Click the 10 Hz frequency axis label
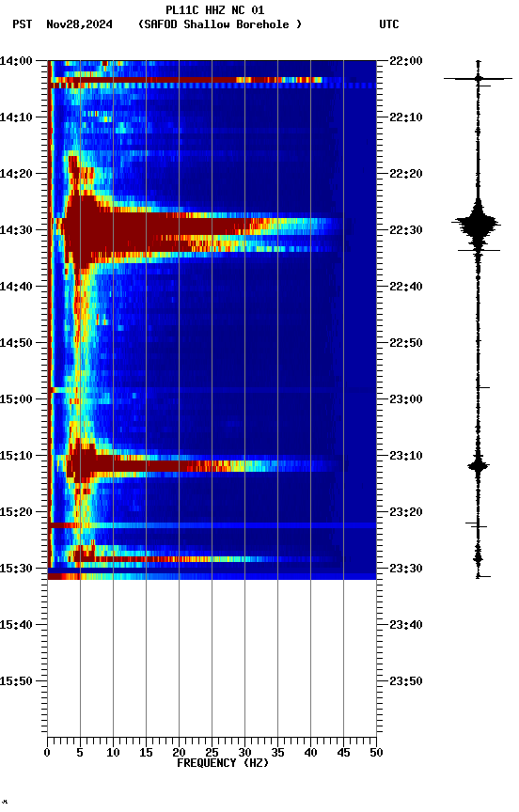This screenshot has width=519, height=812. 113,753
